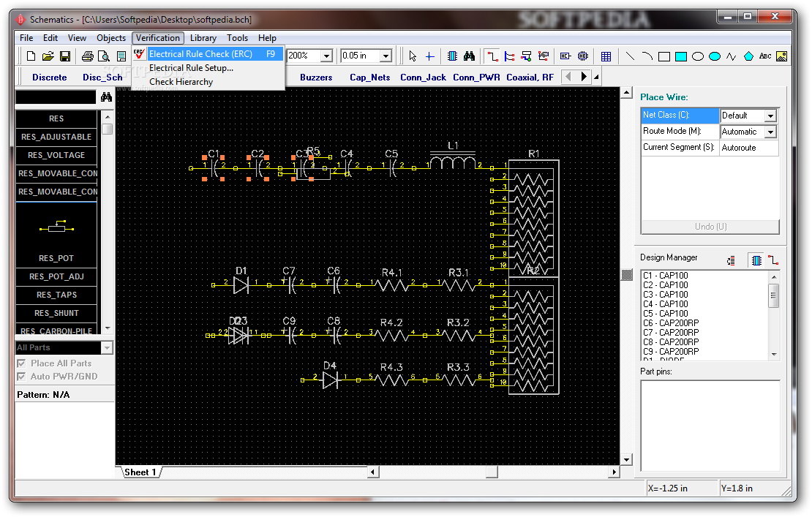
Task: Select the Discrete library tab
Action: (50, 77)
